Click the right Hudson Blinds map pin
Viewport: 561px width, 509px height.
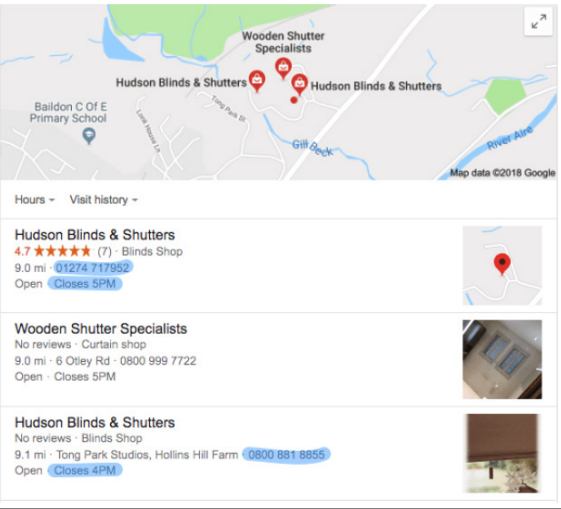tap(299, 84)
